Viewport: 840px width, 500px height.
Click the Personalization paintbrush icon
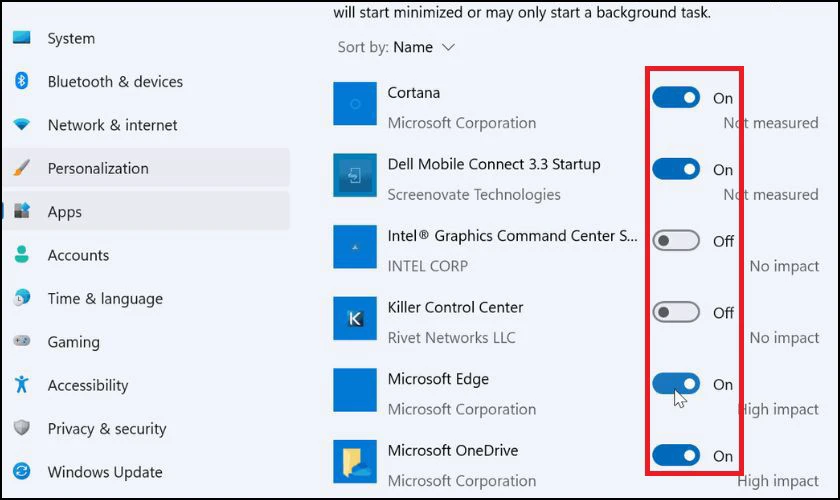pyautogui.click(x=21, y=168)
